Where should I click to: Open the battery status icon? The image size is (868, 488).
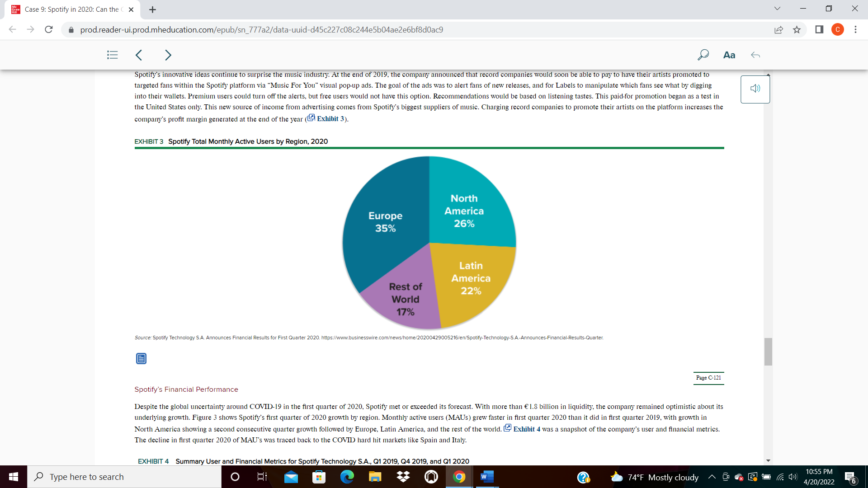point(766,477)
